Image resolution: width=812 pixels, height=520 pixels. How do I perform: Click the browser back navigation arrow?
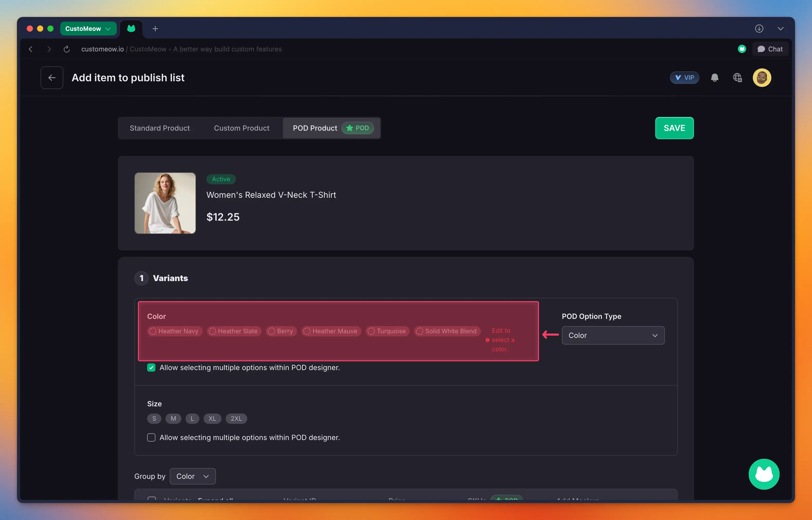click(31, 49)
